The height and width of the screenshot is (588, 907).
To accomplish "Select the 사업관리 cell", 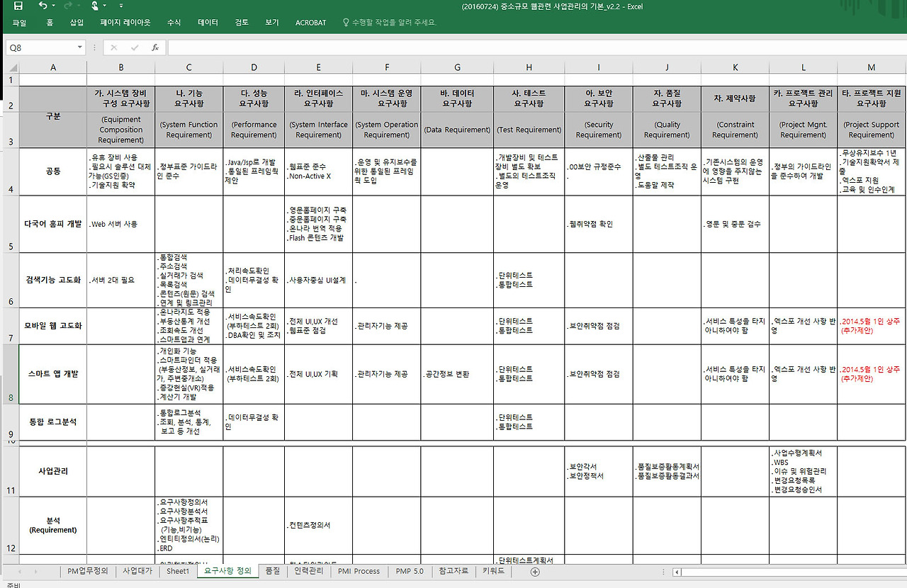I will coord(53,471).
